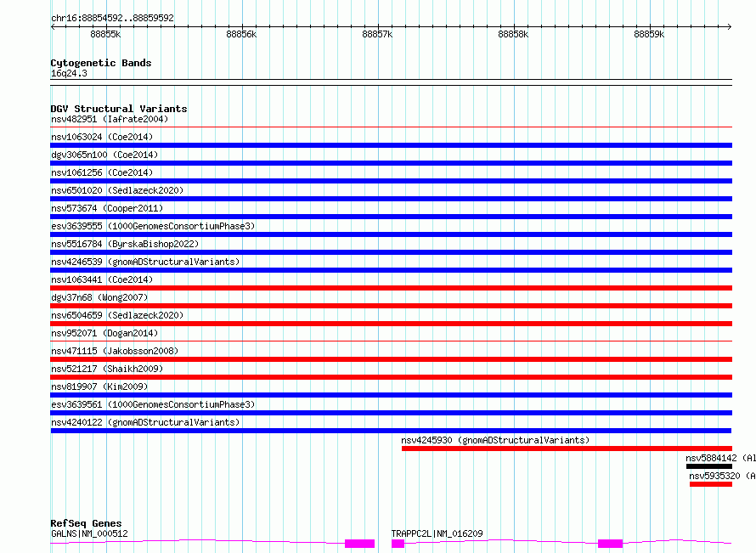Open nsv5516784 (ByrskaBishop2022) variant
The image size is (756, 553).
tap(125, 244)
